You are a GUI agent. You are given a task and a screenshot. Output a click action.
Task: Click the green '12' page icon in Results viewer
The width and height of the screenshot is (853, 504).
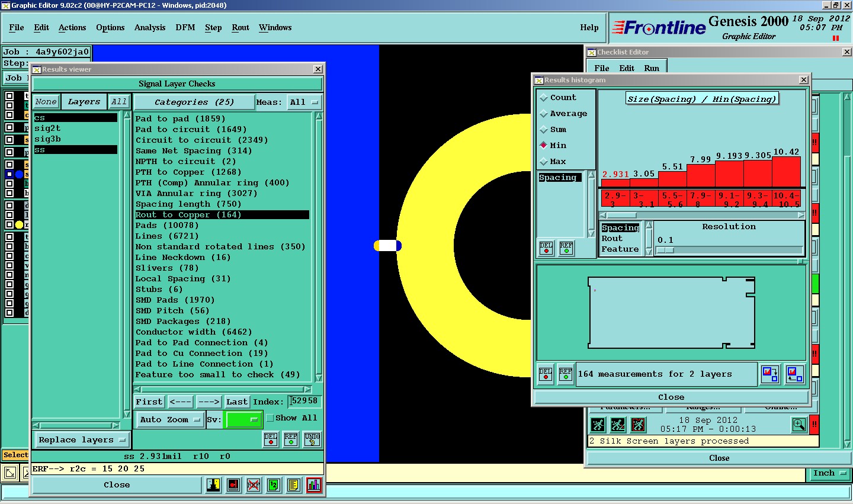click(273, 485)
